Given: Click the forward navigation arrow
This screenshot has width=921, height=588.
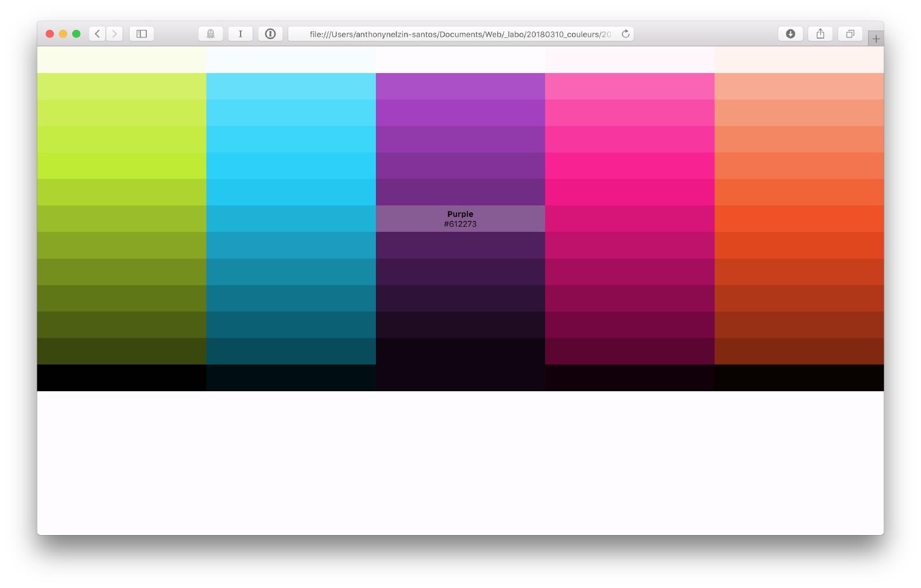Looking at the screenshot, I should coord(115,34).
